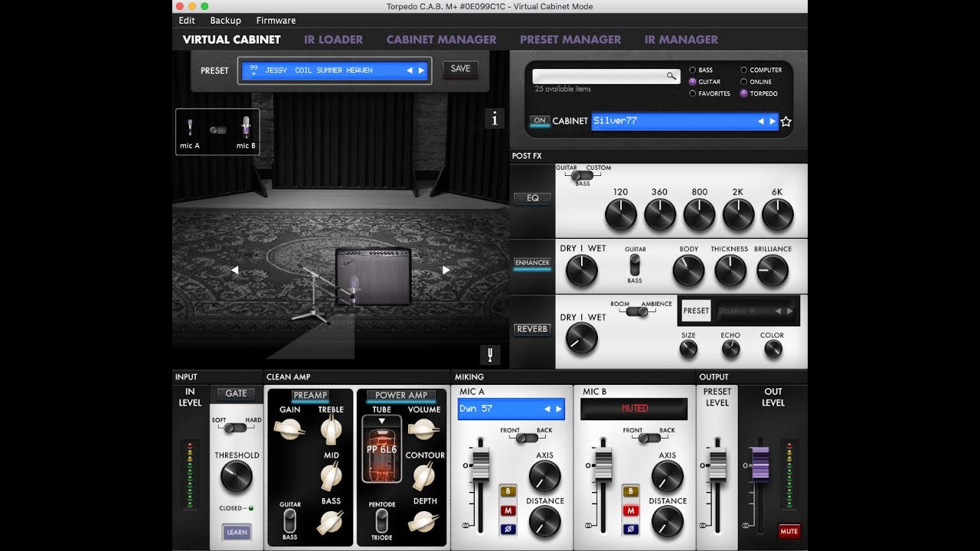Screen dimensions: 980x551
Task: Previous preset arrow in preset selector
Action: point(409,70)
